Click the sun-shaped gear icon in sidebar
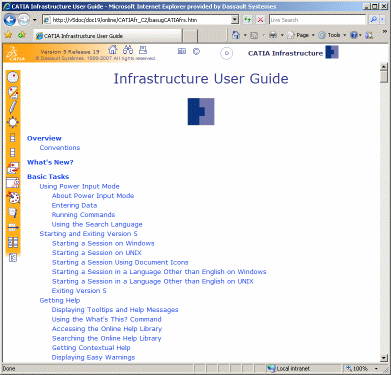Screen dimensions: 391x375 pos(13,122)
